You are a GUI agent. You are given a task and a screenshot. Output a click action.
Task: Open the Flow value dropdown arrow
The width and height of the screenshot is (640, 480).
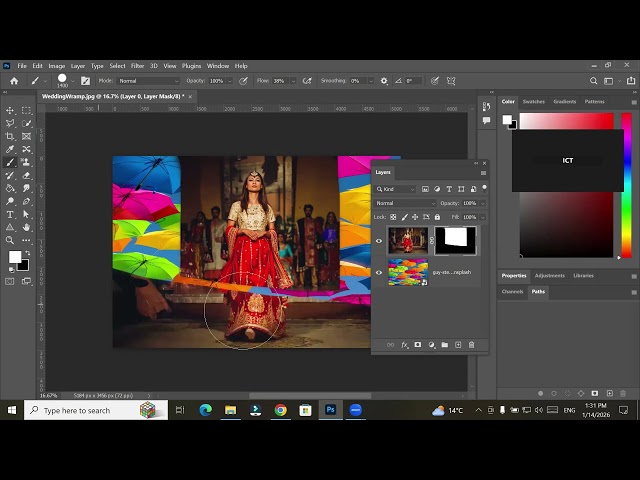(x=293, y=81)
